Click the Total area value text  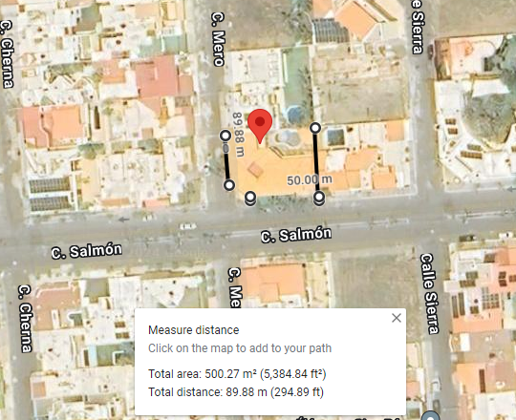[237, 374]
